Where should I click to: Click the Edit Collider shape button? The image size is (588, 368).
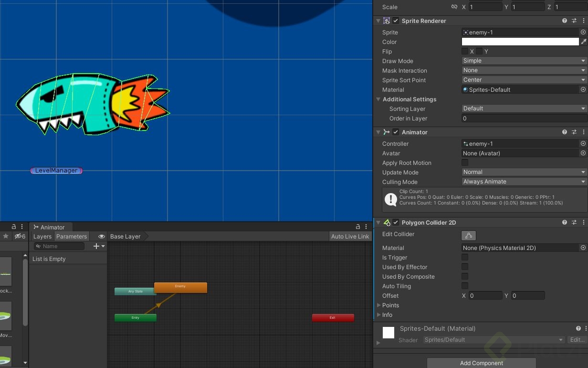[x=468, y=235]
